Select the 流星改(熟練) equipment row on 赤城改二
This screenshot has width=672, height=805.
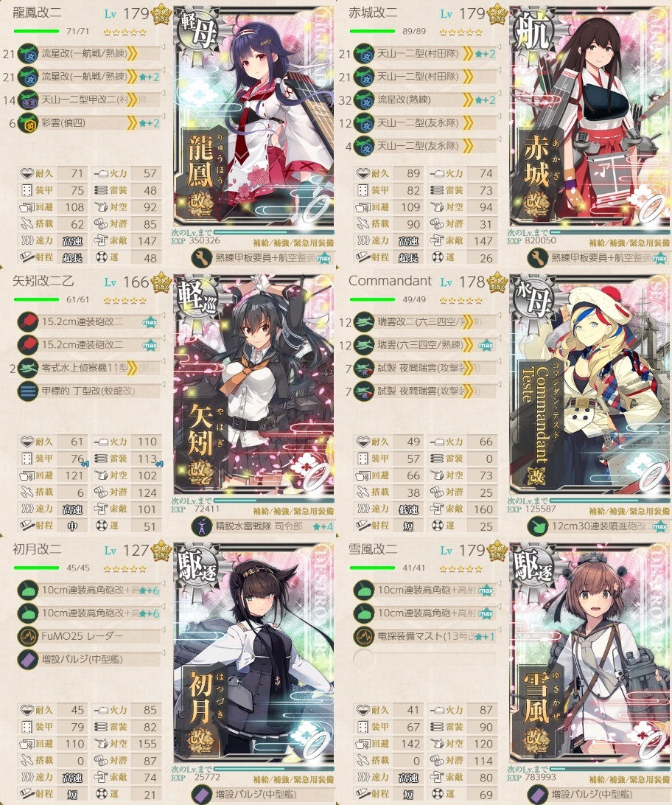424,100
